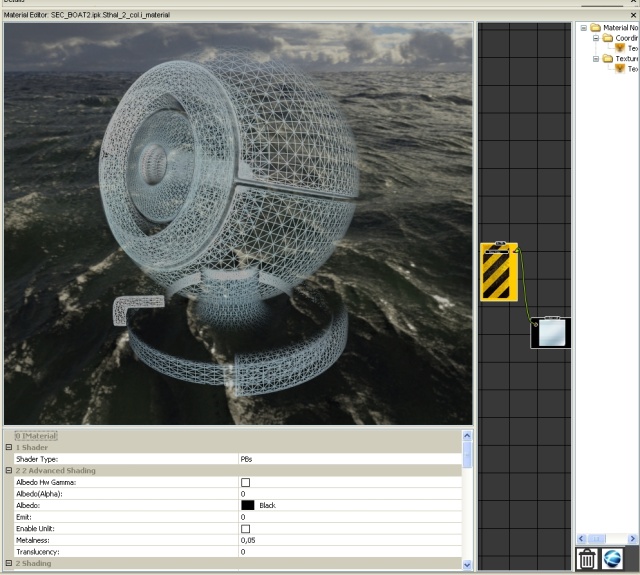Click the property grid vertical scrollbar thumb
This screenshot has width=640, height=575.
point(467,454)
